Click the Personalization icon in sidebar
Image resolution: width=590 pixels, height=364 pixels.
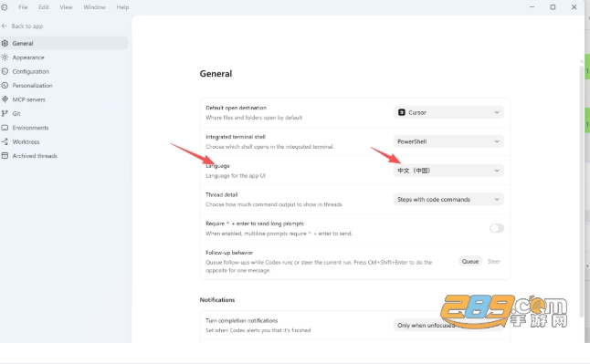pos(5,86)
